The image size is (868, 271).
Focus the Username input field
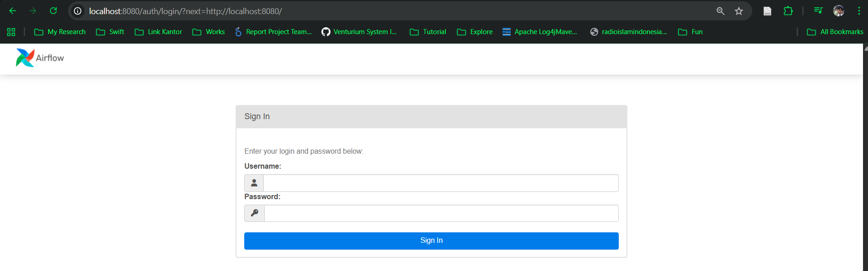click(440, 183)
